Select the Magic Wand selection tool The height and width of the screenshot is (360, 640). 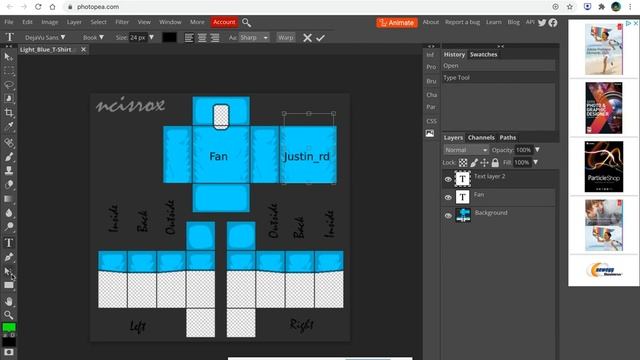point(9,98)
